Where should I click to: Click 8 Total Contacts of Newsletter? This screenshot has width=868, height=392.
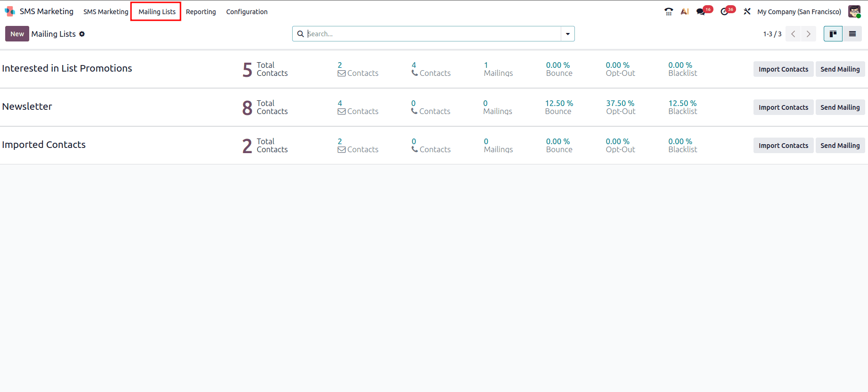(x=265, y=107)
